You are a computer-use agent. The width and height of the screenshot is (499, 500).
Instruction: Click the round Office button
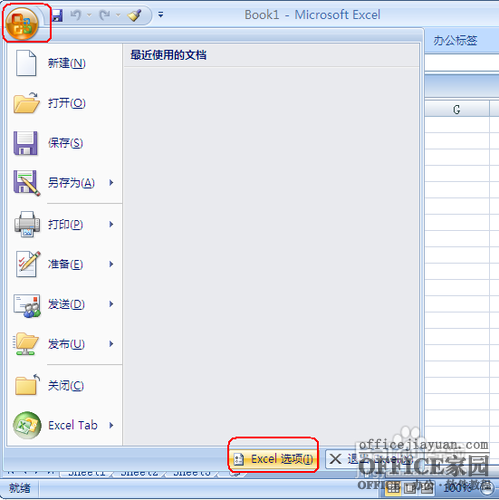pos(22,24)
